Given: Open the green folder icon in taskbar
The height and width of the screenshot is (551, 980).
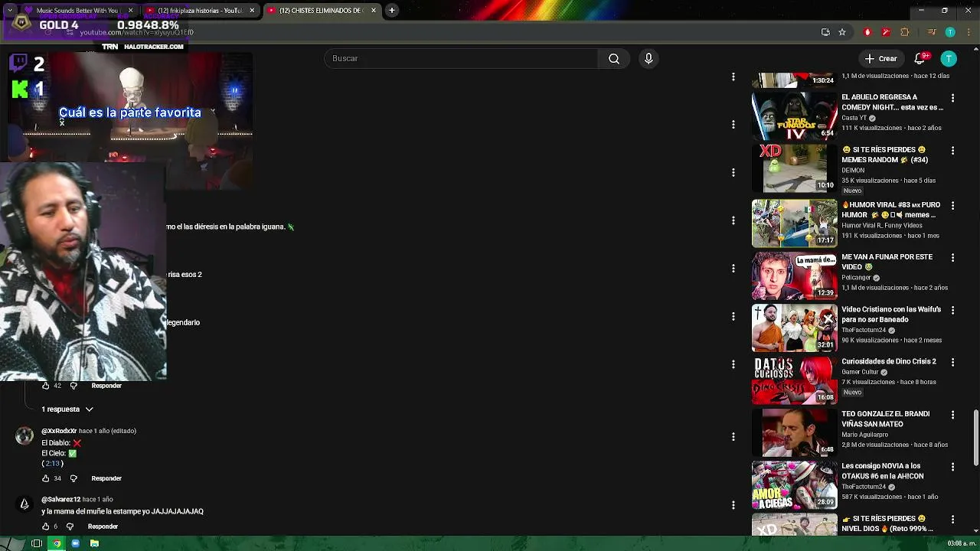Looking at the screenshot, I should 94,543.
